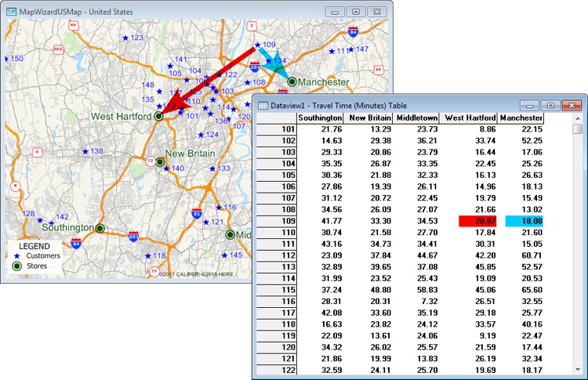588x380 pixels.
Task: Select the customer 138 star marker
Action: coord(85,151)
